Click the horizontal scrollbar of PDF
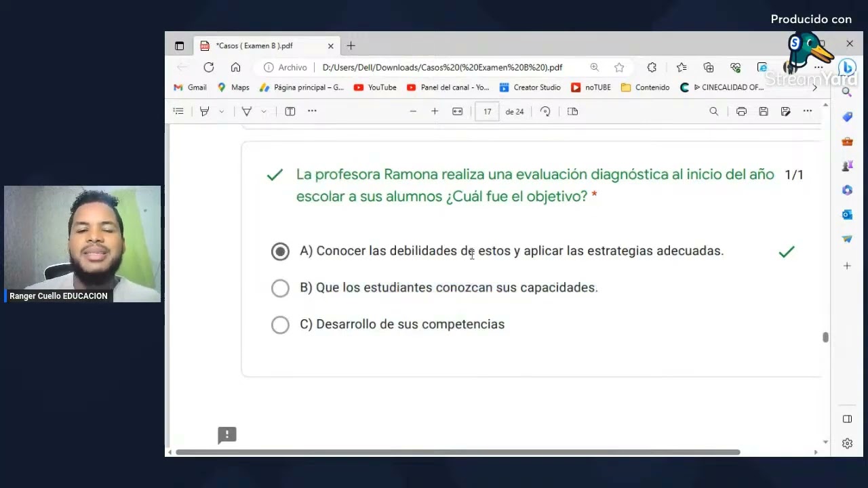Image resolution: width=868 pixels, height=488 pixels. [x=458, y=452]
